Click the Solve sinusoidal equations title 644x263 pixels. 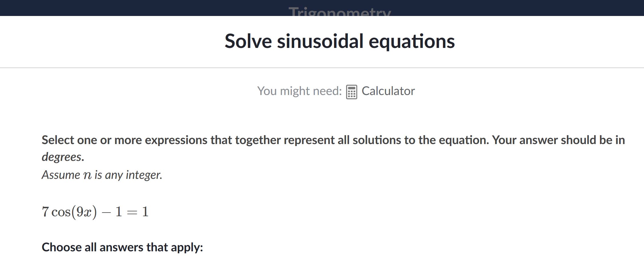click(340, 41)
